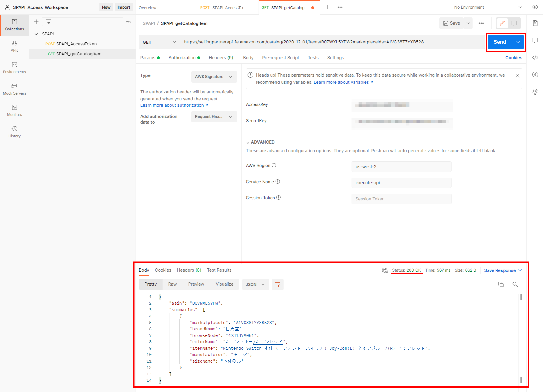Open the Collections sidebar panel
The width and height of the screenshot is (543, 392).
14,25
